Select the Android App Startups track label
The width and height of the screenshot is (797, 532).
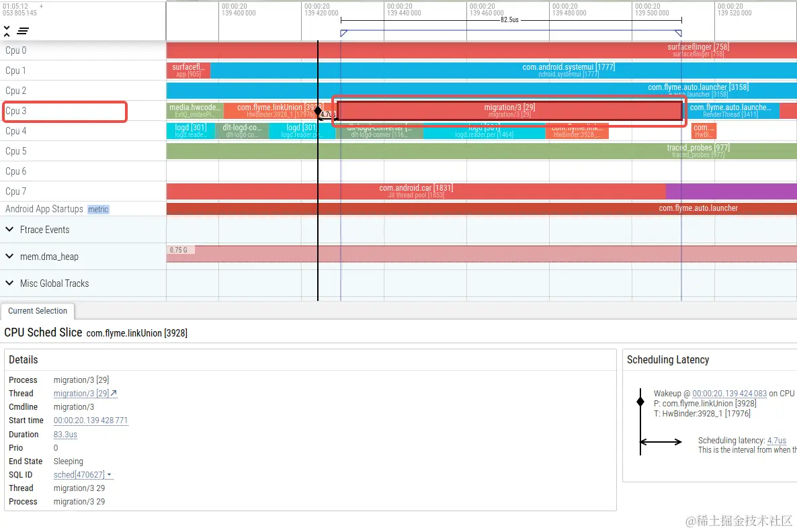point(44,209)
